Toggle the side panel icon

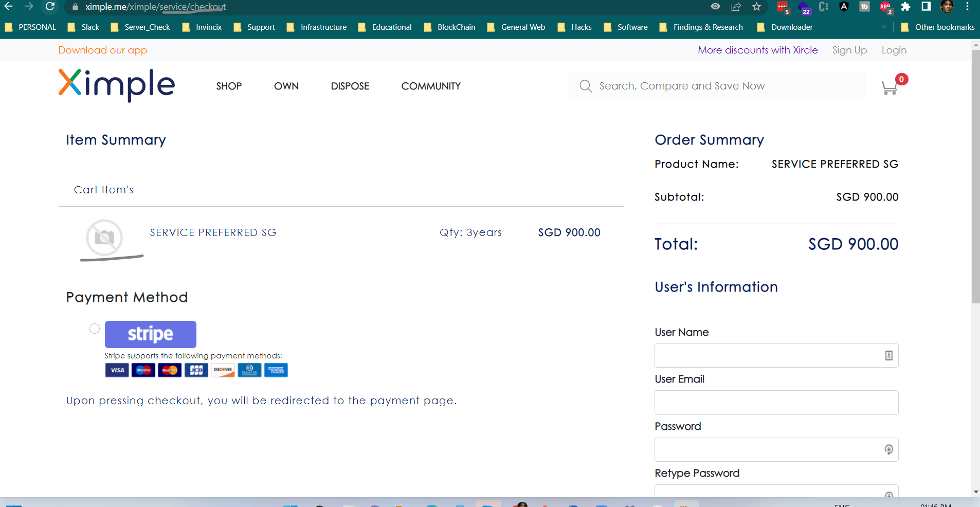(926, 7)
